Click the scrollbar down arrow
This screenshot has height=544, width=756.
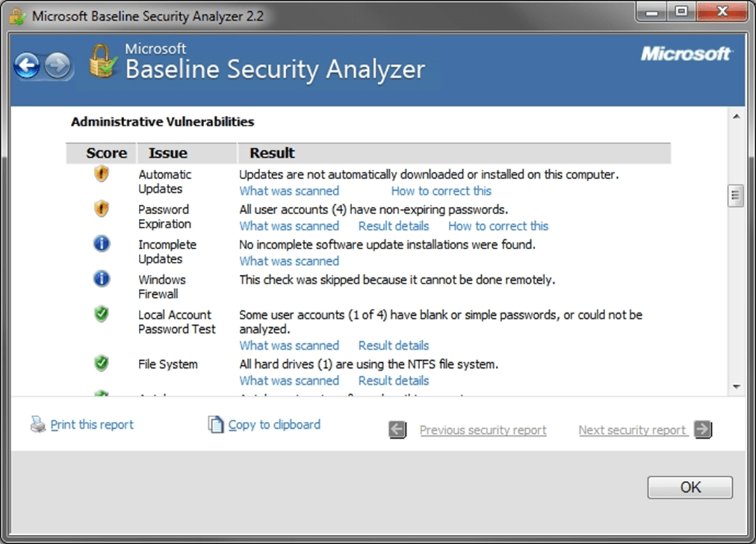[x=736, y=387]
